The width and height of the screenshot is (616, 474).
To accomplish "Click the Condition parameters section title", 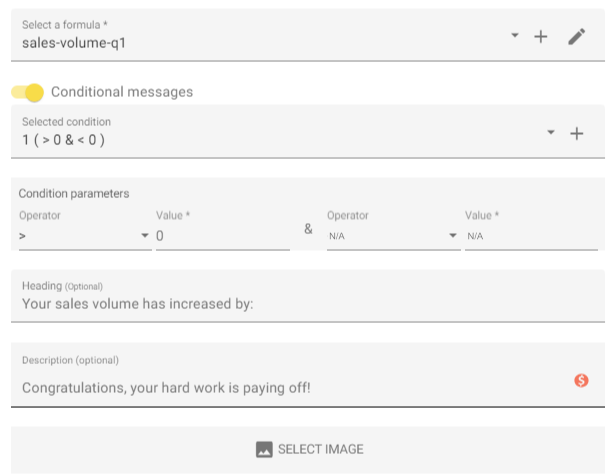I will (x=74, y=194).
